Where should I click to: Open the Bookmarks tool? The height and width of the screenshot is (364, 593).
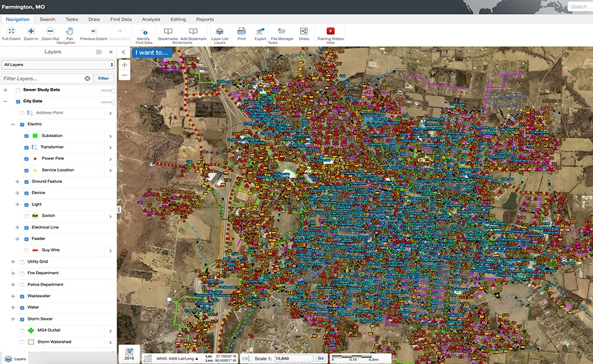[x=168, y=31]
